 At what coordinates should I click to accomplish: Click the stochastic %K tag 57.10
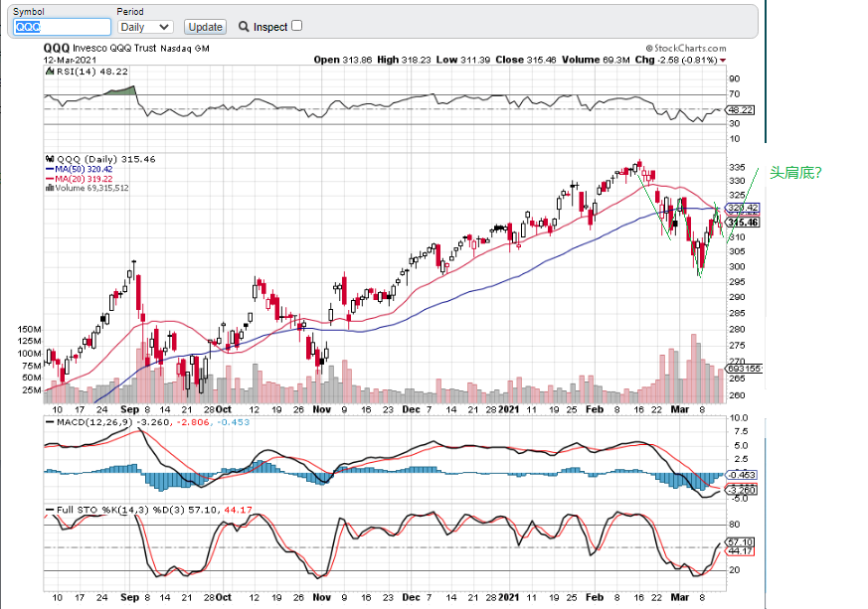pos(741,542)
